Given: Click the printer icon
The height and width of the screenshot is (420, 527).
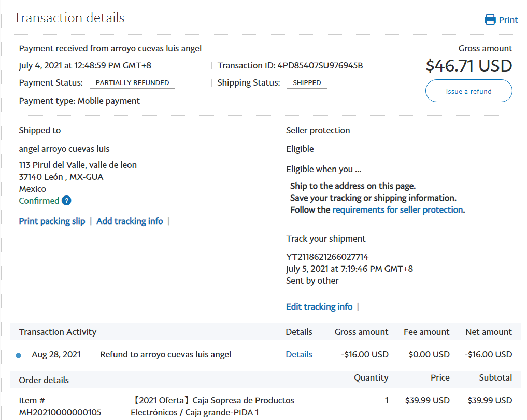Looking at the screenshot, I should point(490,20).
